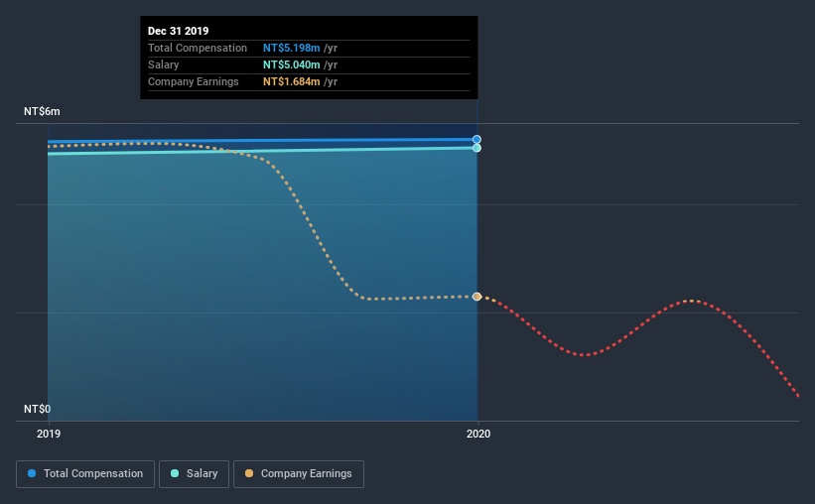Click the 2020 x-axis label
Image resolution: width=815 pixels, height=504 pixels.
(478, 434)
